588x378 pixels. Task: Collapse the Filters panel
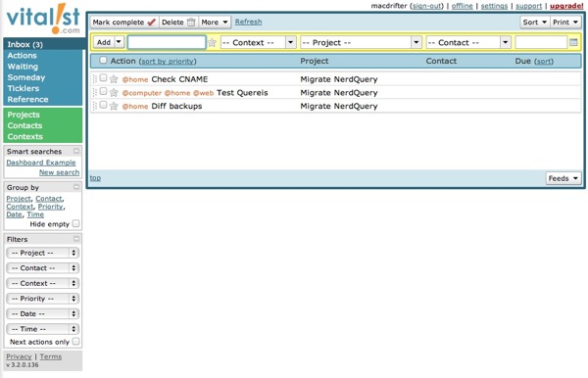[76, 239]
